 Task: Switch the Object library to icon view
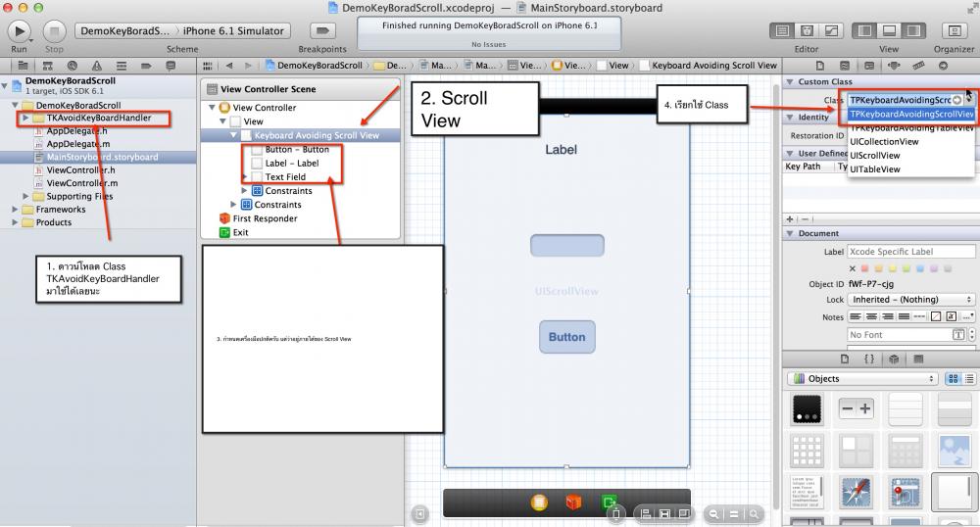click(x=954, y=378)
